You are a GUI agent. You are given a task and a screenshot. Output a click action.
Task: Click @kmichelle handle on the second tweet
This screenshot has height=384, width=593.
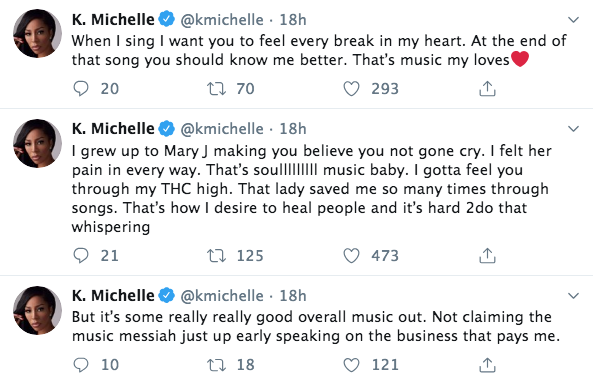tap(222, 129)
